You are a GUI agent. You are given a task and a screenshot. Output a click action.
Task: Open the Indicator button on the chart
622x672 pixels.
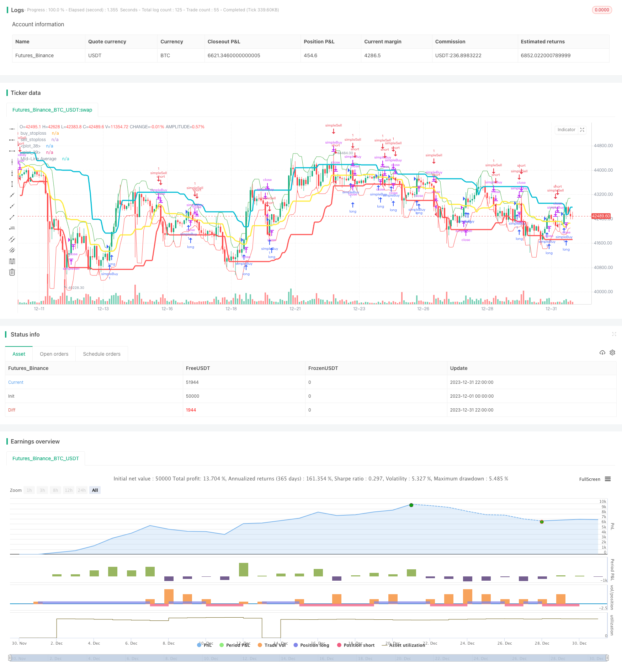click(x=566, y=130)
